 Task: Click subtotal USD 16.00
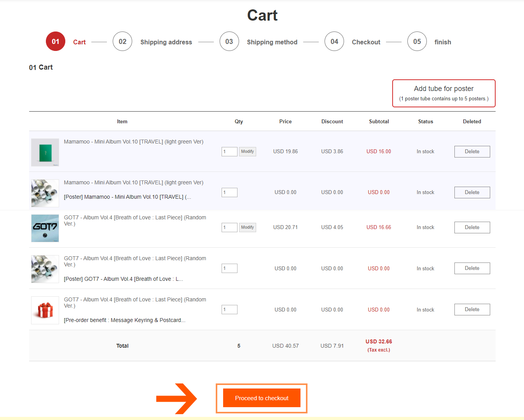[x=379, y=151]
